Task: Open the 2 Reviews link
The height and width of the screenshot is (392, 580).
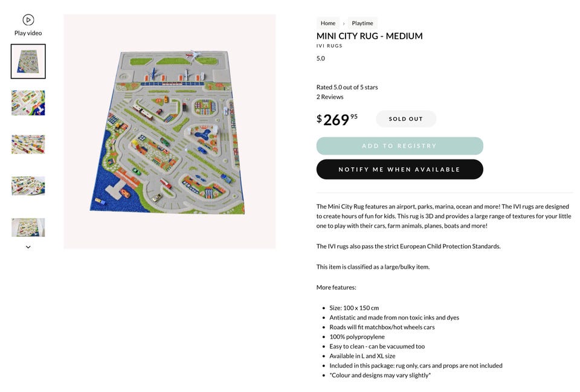Action: 330,97
